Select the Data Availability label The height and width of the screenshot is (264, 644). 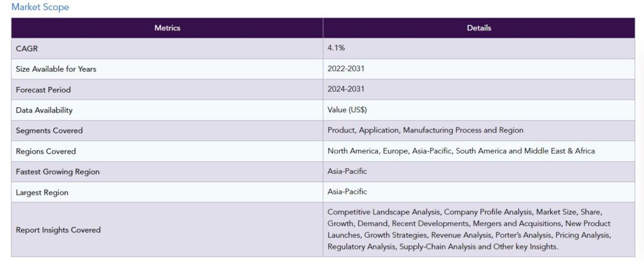(44, 110)
